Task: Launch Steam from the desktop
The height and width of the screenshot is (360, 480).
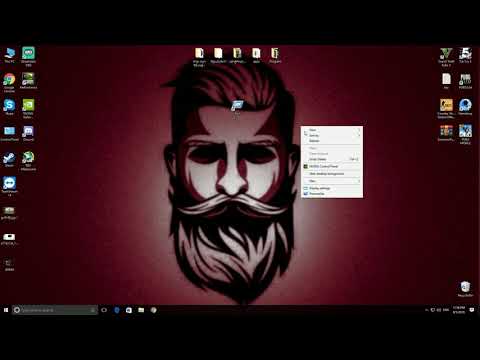Action: (9, 159)
